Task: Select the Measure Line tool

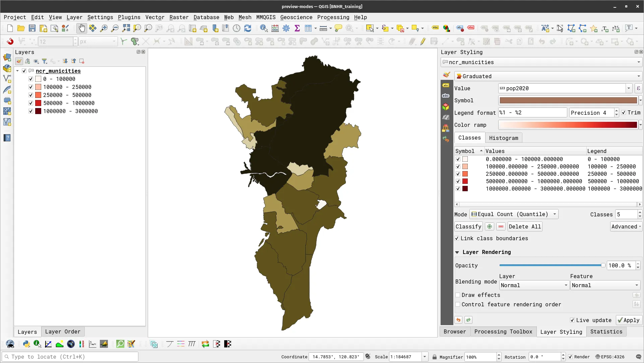Action: (x=323, y=28)
